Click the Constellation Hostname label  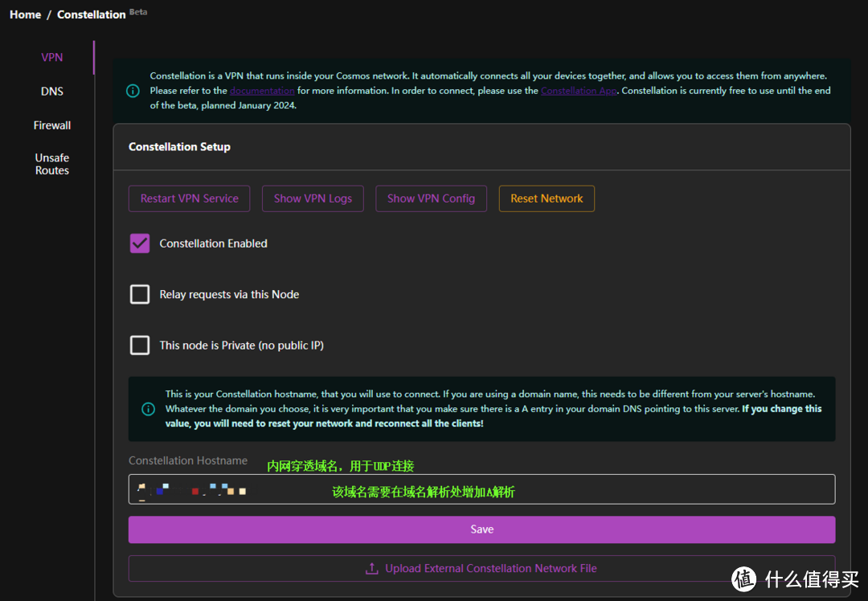[188, 460]
